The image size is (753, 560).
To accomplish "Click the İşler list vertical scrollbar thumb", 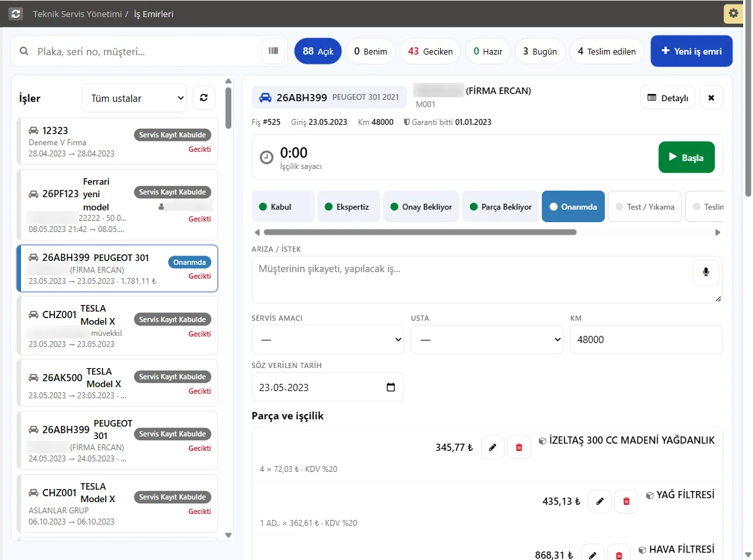I will point(228,108).
